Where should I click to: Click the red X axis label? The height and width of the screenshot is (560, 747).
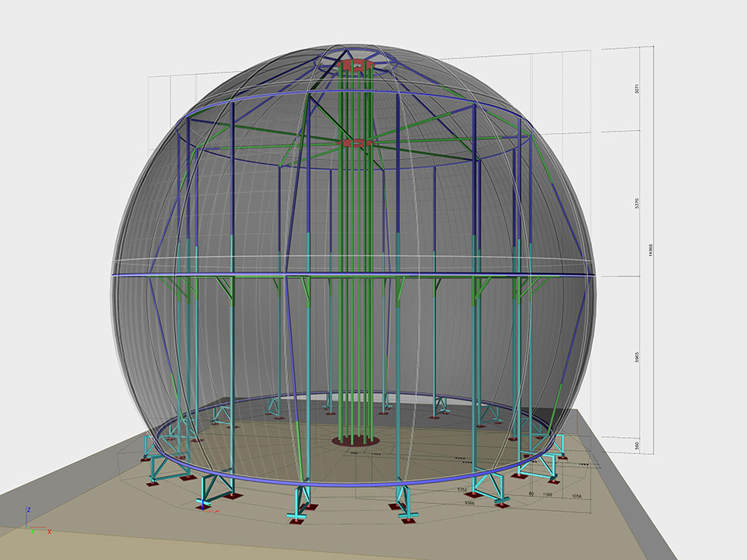[x=50, y=532]
